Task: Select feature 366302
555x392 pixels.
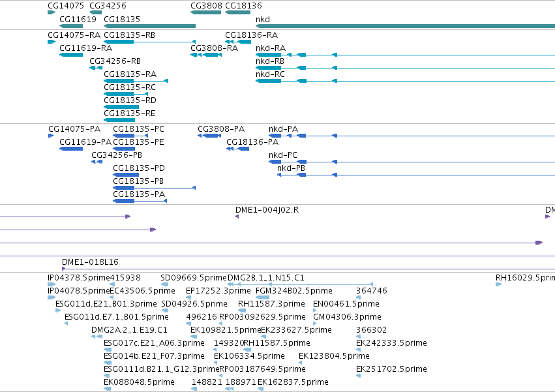Action: point(371,331)
